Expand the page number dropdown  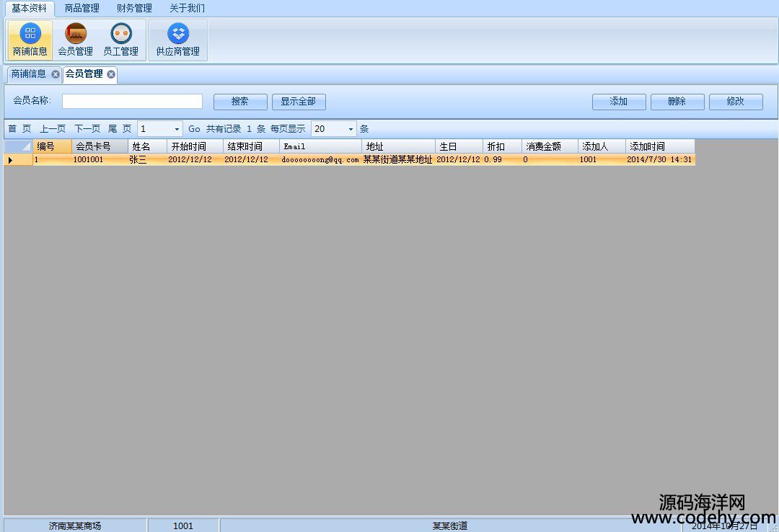tap(177, 129)
